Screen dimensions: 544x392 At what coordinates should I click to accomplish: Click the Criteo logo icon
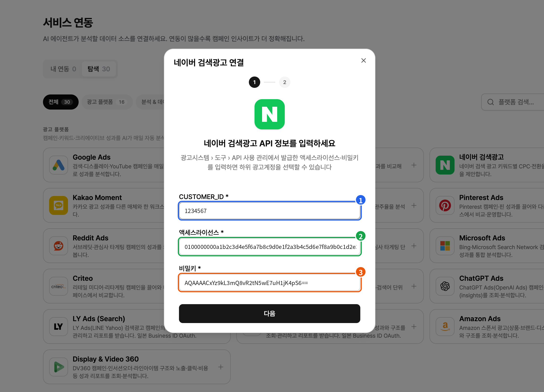59,286
